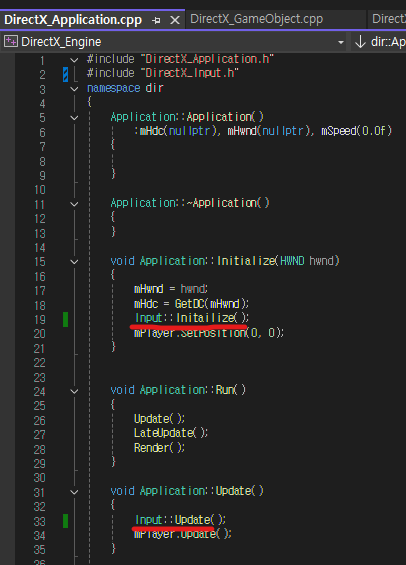Screen dimensions: 406x565
Task: Open the DirectX_Engine project scope dropdown
Action: (341, 42)
